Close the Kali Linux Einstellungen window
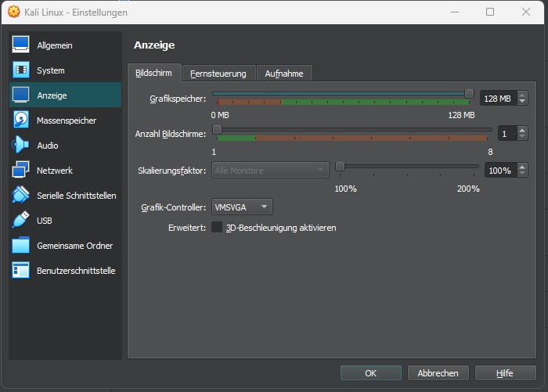 [526, 12]
